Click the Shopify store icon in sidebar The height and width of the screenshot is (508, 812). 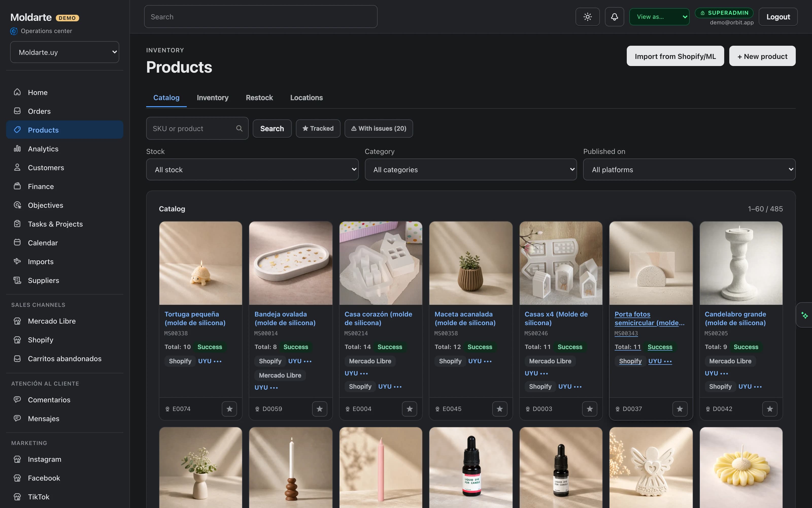[18, 340]
